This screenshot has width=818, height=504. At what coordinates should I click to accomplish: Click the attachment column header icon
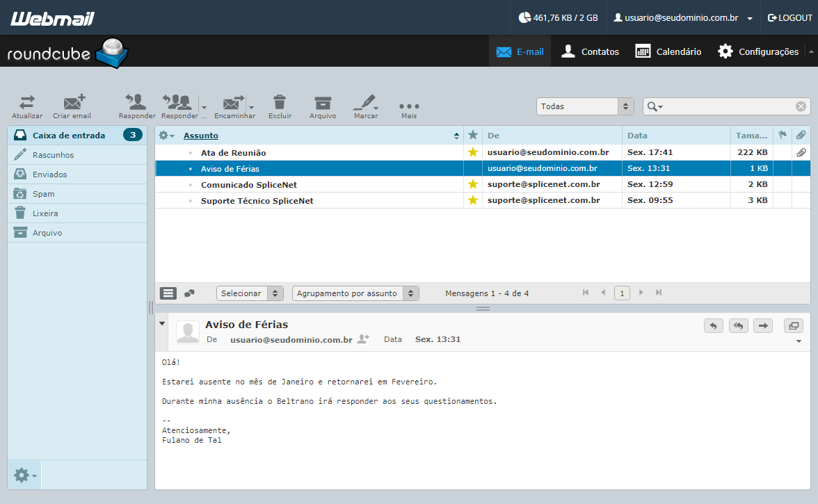pyautogui.click(x=801, y=135)
